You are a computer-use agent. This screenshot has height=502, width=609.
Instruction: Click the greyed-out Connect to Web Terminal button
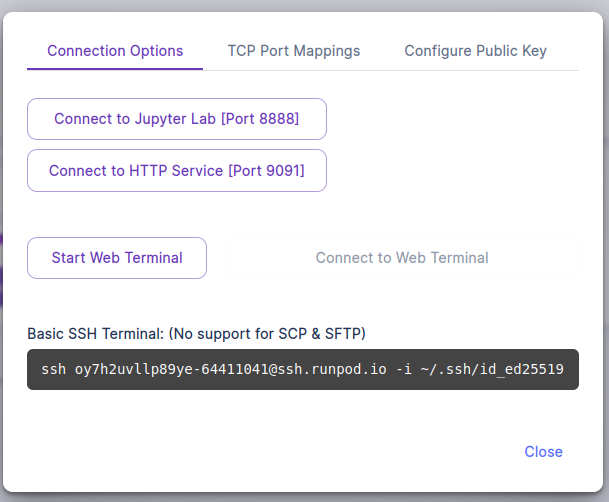402,257
